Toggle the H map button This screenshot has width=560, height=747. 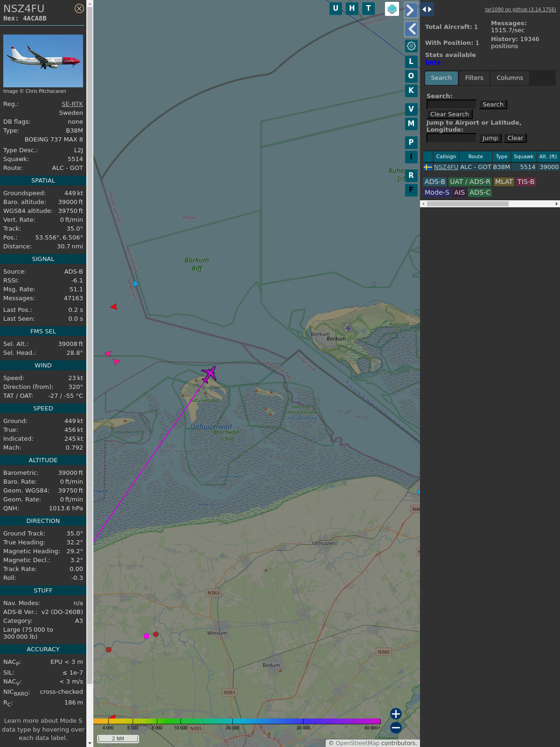(352, 8)
